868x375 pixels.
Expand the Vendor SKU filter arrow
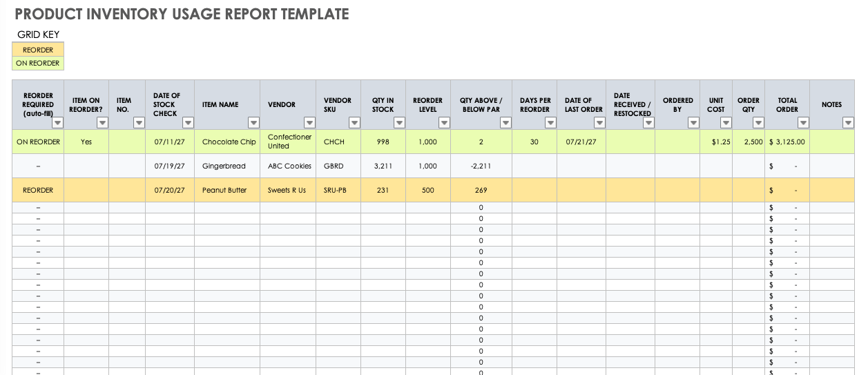354,123
